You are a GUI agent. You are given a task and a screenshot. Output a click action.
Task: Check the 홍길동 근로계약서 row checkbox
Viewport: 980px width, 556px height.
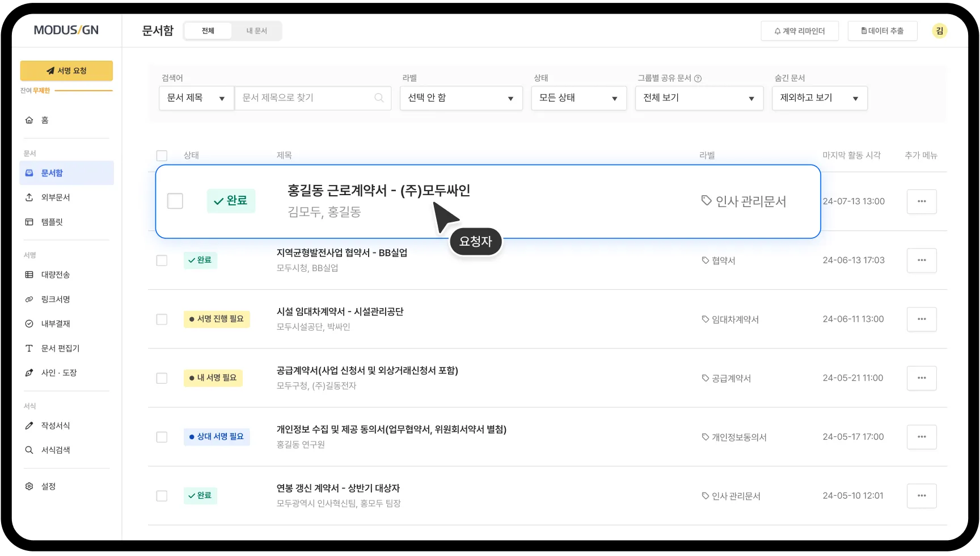(x=175, y=201)
